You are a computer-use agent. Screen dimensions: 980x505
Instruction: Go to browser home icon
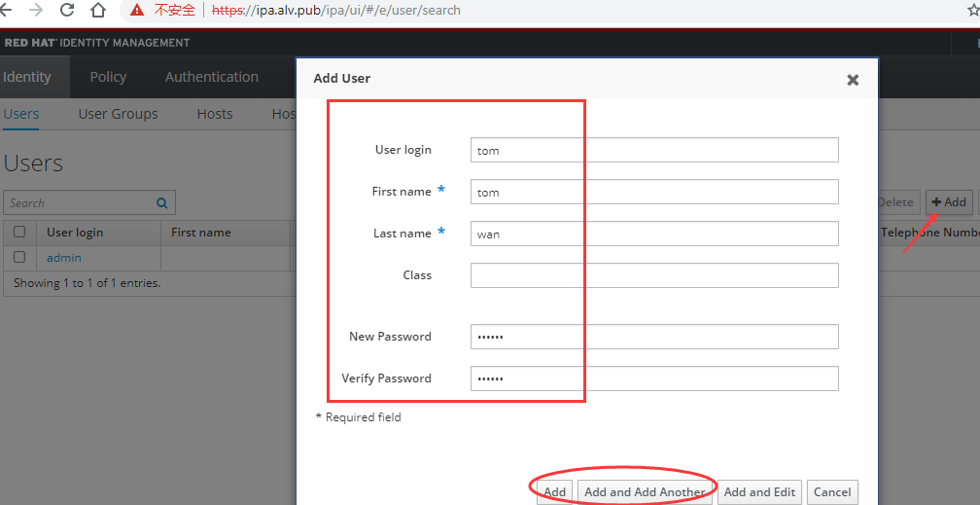(98, 10)
